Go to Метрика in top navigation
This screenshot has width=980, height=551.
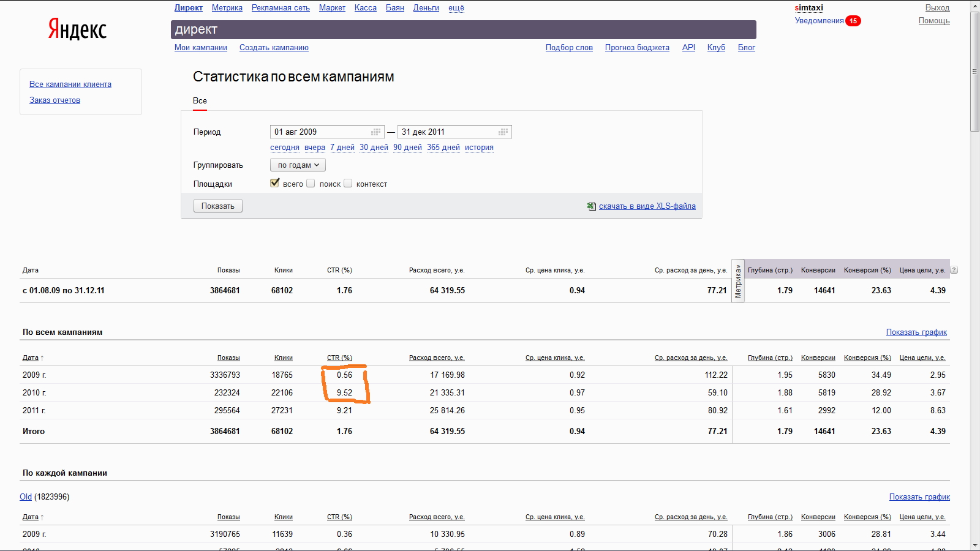tap(227, 8)
